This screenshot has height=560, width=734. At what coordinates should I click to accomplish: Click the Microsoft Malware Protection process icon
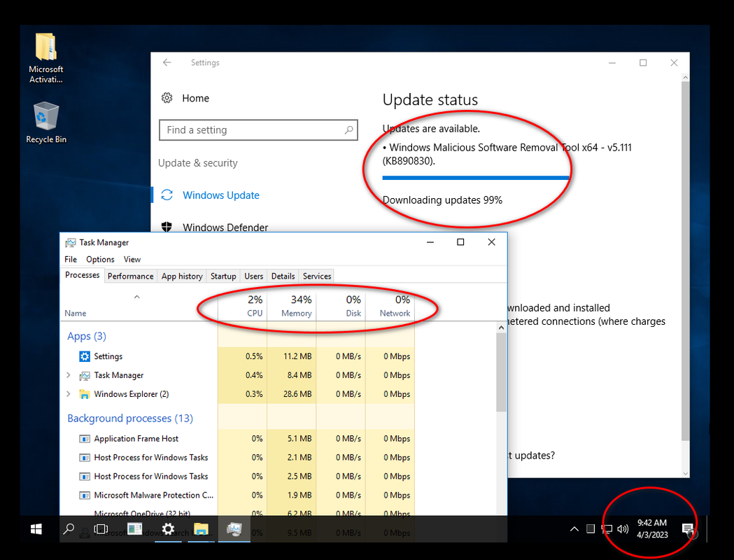(84, 496)
